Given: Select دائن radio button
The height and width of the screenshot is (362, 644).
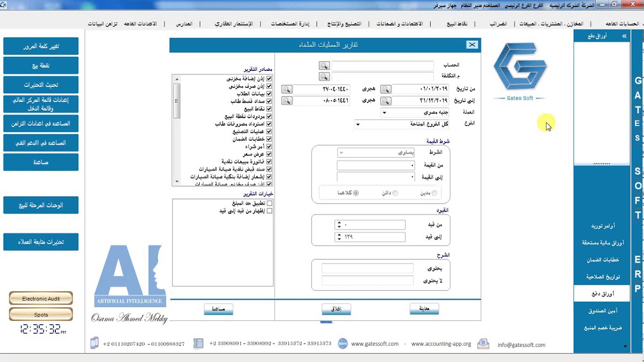Looking at the screenshot, I should pyautogui.click(x=395, y=193).
